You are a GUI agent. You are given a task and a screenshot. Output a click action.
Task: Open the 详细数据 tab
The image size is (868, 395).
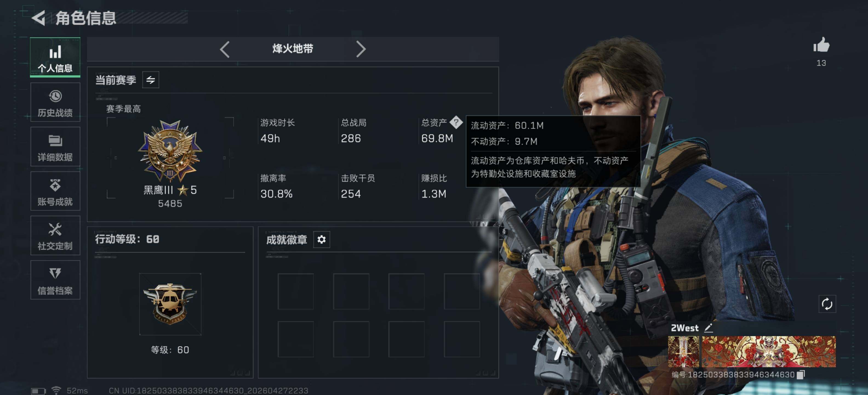pyautogui.click(x=55, y=147)
